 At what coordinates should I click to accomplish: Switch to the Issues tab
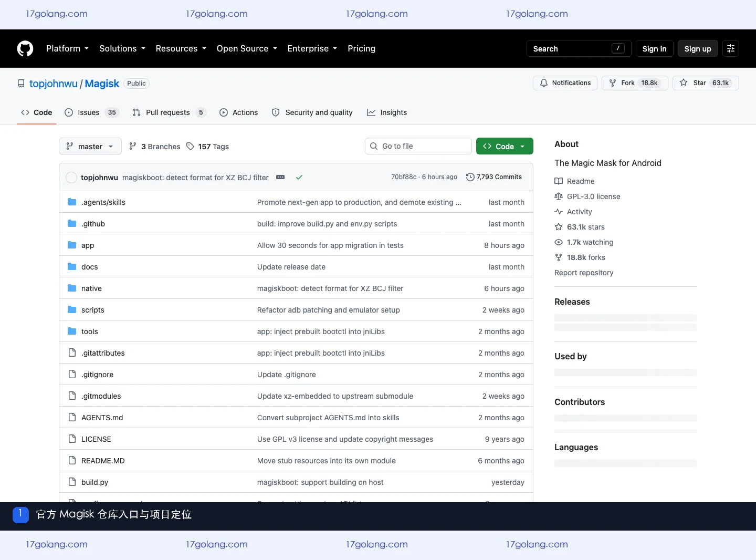point(92,112)
